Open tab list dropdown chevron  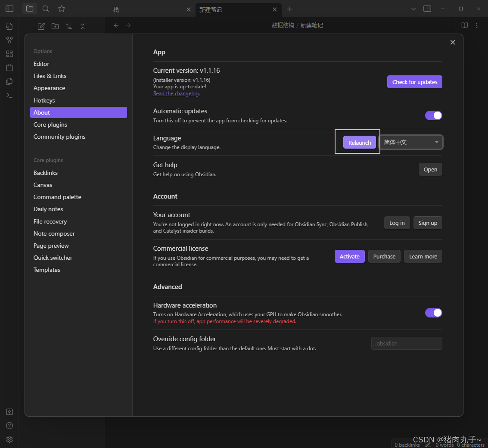click(413, 9)
